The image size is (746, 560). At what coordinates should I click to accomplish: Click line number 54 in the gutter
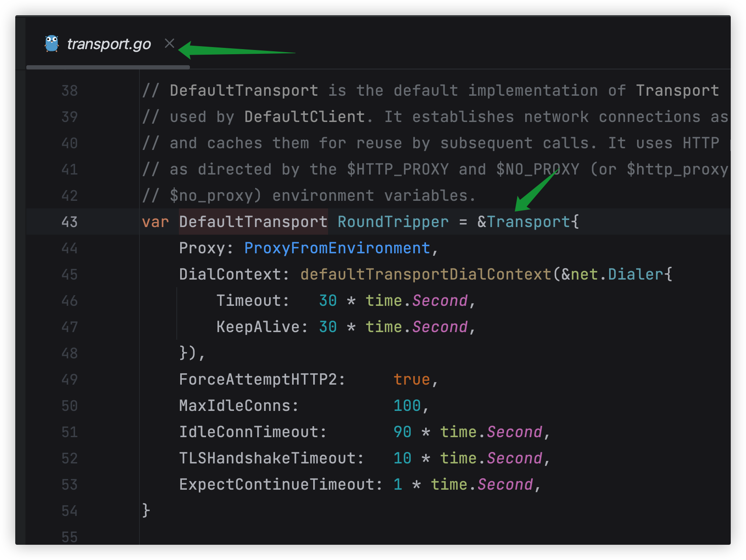click(70, 511)
